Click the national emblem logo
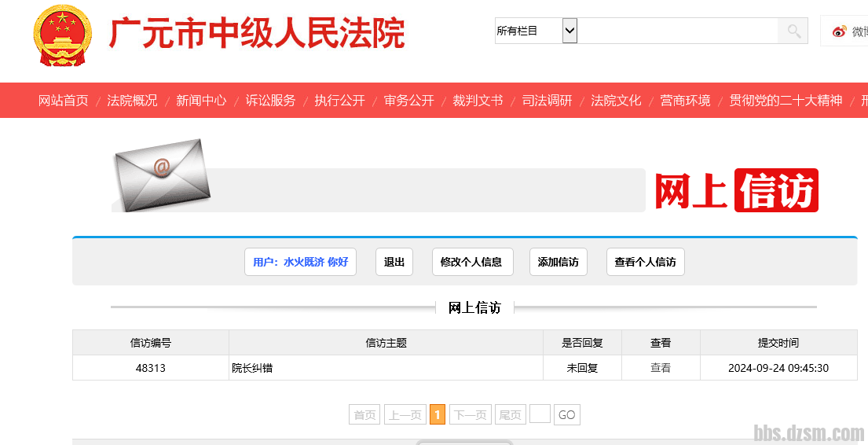Image resolution: width=868 pixels, height=445 pixels. [x=63, y=36]
